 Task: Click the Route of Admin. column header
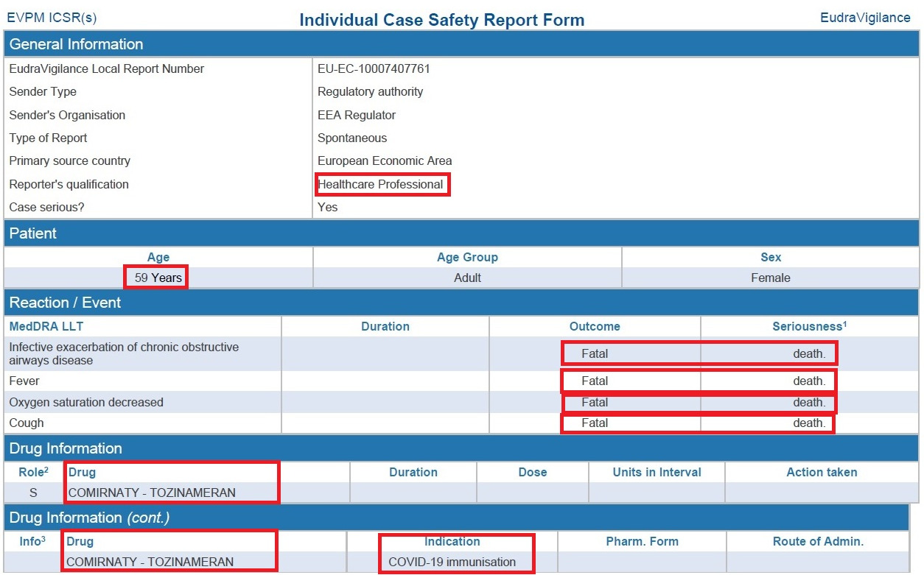(x=818, y=542)
